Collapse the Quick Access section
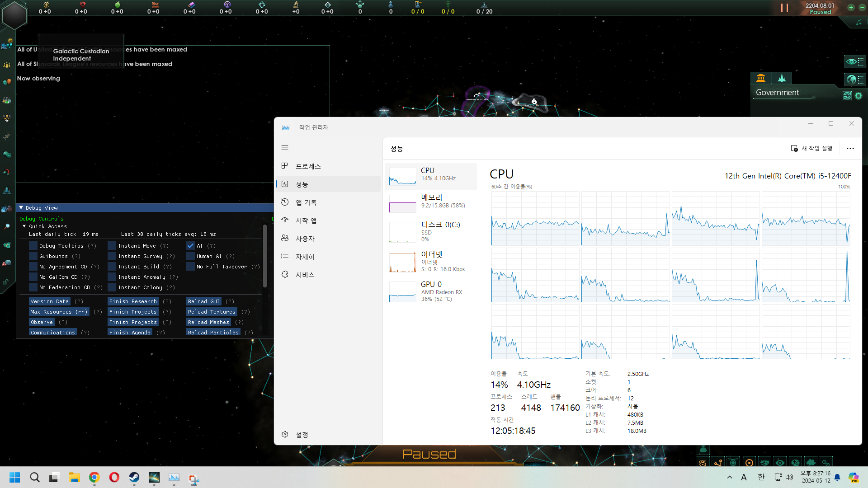Viewport: 868px width, 488px height. (x=24, y=226)
